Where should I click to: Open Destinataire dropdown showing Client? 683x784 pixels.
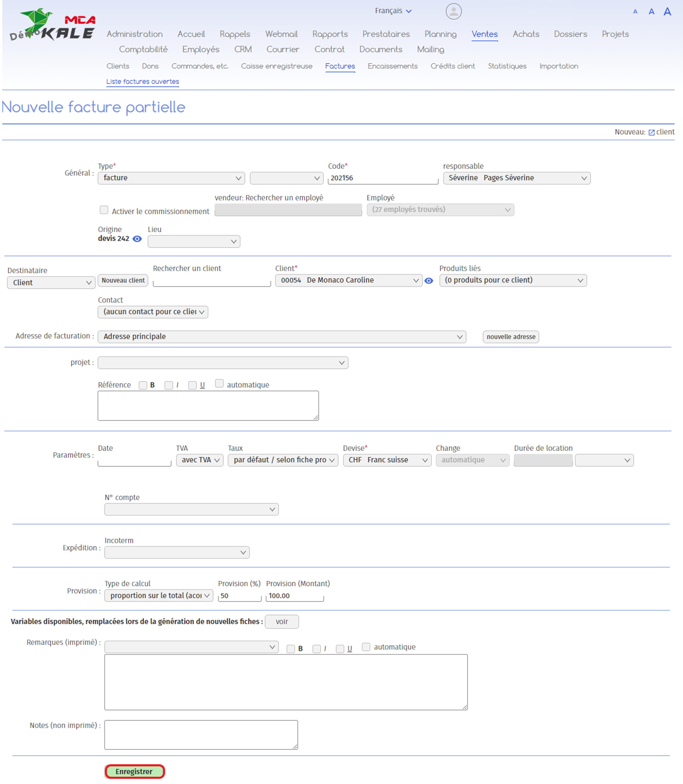click(x=51, y=283)
